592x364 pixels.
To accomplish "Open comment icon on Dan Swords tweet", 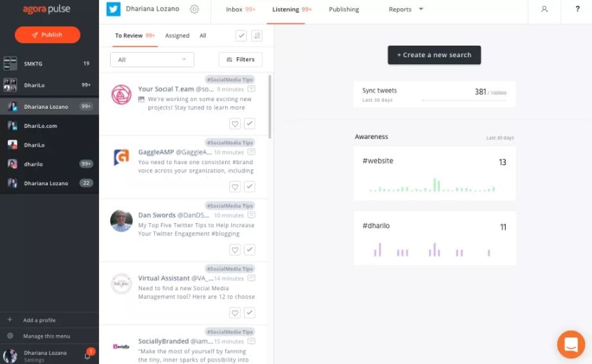I will click(251, 215).
